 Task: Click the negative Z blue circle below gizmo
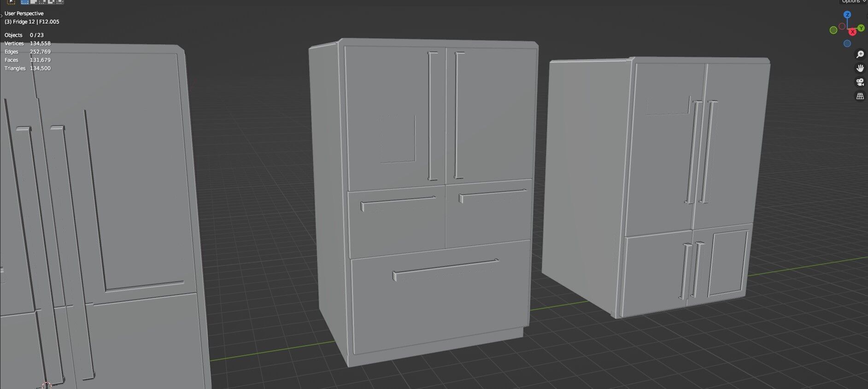[847, 43]
